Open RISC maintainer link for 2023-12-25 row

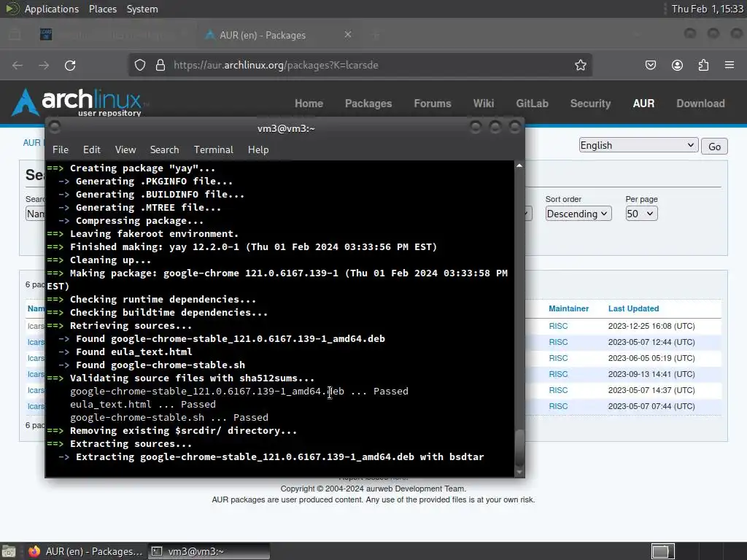pos(558,326)
